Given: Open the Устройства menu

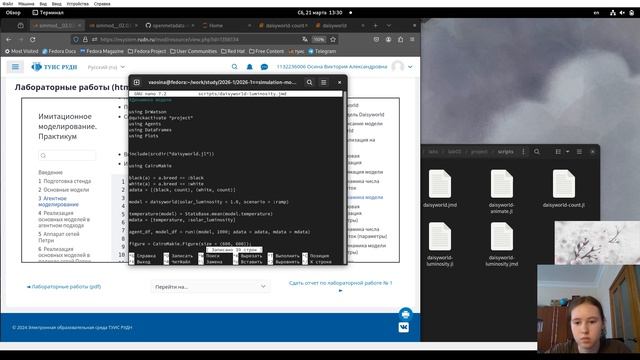Looking at the screenshot, I should (78, 4).
